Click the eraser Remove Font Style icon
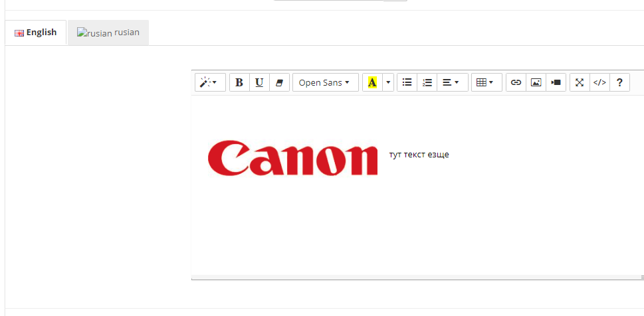Viewport: 644px width, 316px height. [279, 82]
